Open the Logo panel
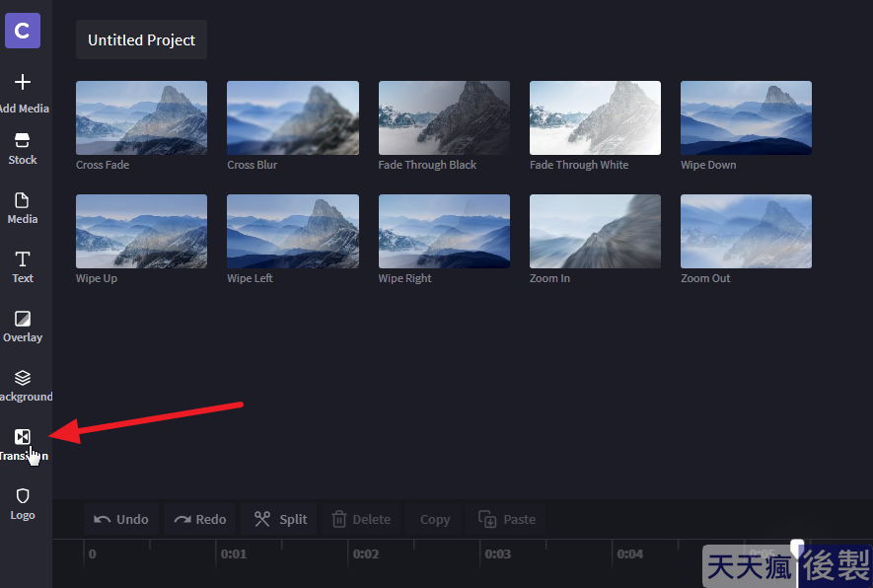Screen dimensions: 873x588 [x=23, y=504]
